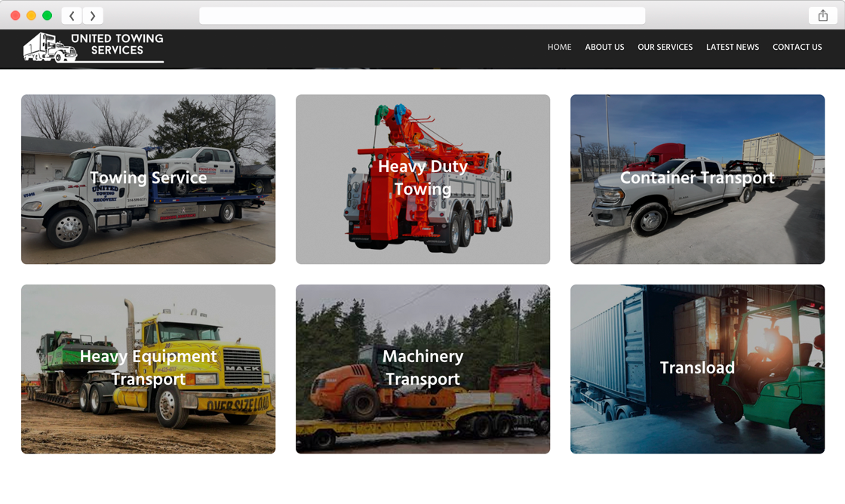The width and height of the screenshot is (845, 504).
Task: Select the Heavy Duty Towing tile
Action: 422,179
